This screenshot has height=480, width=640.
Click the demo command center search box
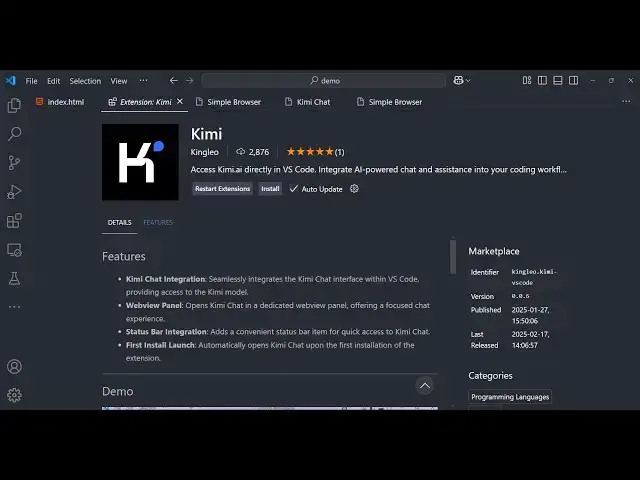[324, 80]
